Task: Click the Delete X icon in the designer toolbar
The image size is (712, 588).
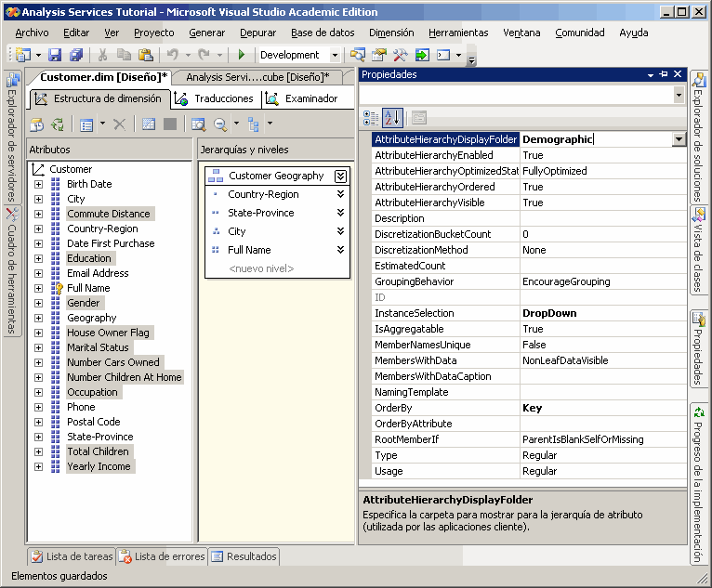Action: coord(119,124)
